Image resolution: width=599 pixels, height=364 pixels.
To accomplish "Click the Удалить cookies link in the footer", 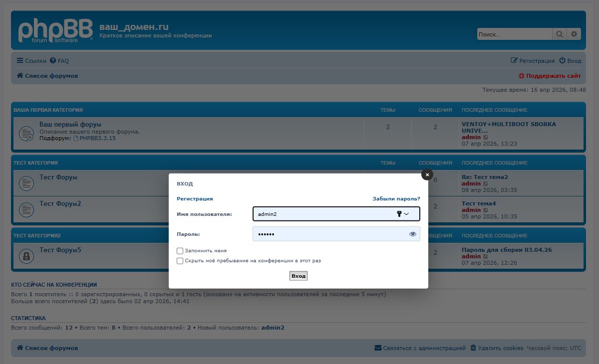I will coord(497,348).
